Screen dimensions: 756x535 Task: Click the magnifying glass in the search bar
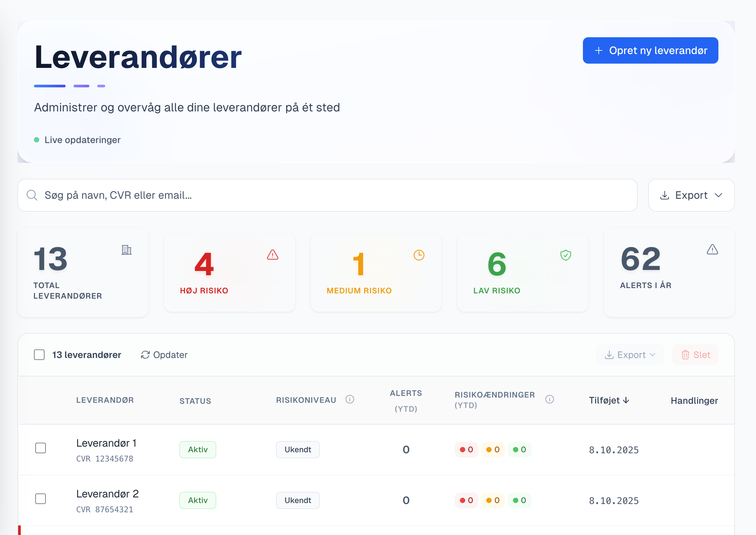[x=32, y=195]
